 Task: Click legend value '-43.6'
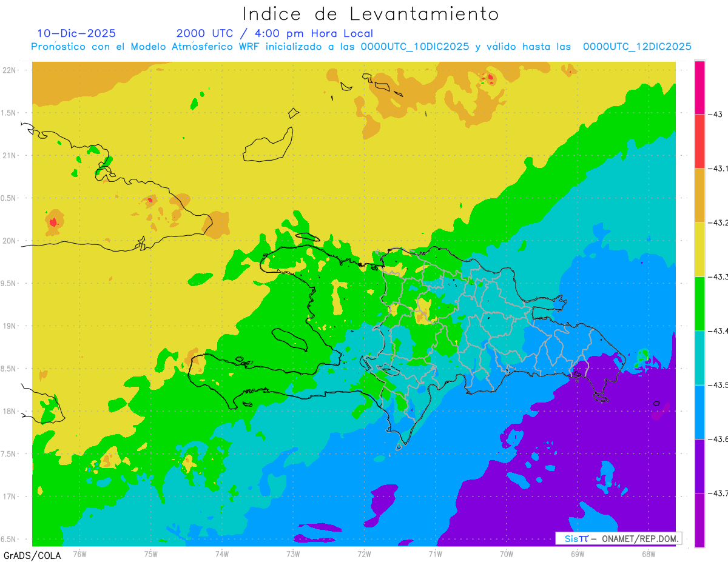[718, 439]
